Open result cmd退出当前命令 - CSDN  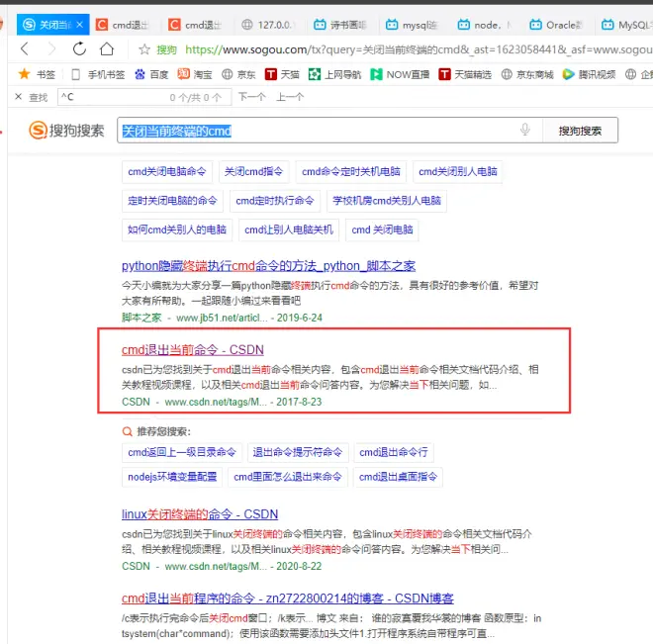click(x=192, y=349)
